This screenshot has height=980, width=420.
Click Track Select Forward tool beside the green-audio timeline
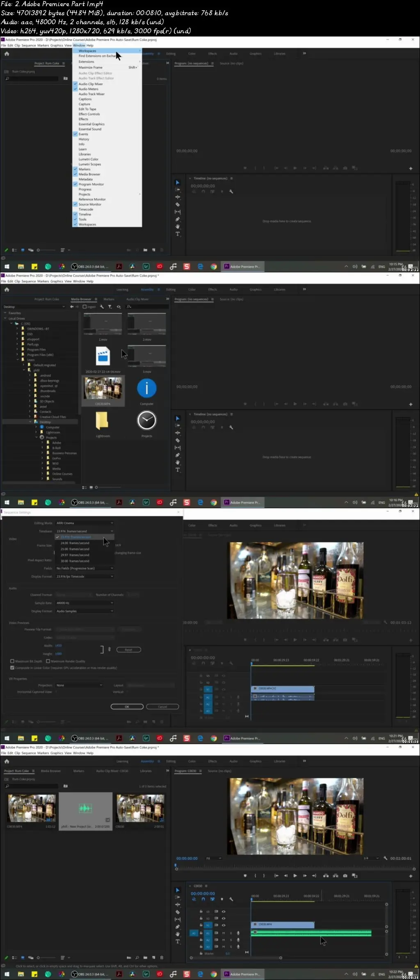[178, 897]
